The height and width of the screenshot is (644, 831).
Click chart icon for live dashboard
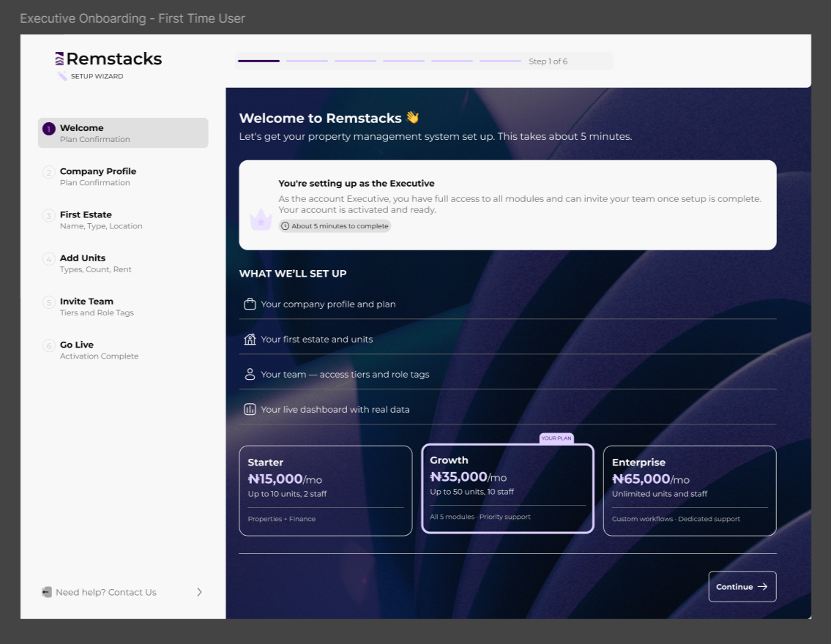[x=250, y=409]
